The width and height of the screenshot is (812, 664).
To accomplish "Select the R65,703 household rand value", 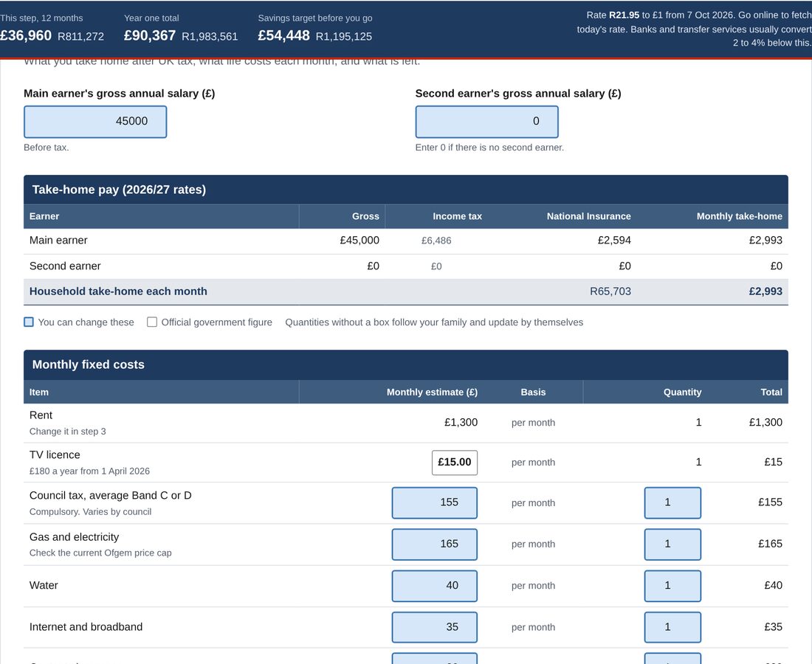I will point(610,291).
